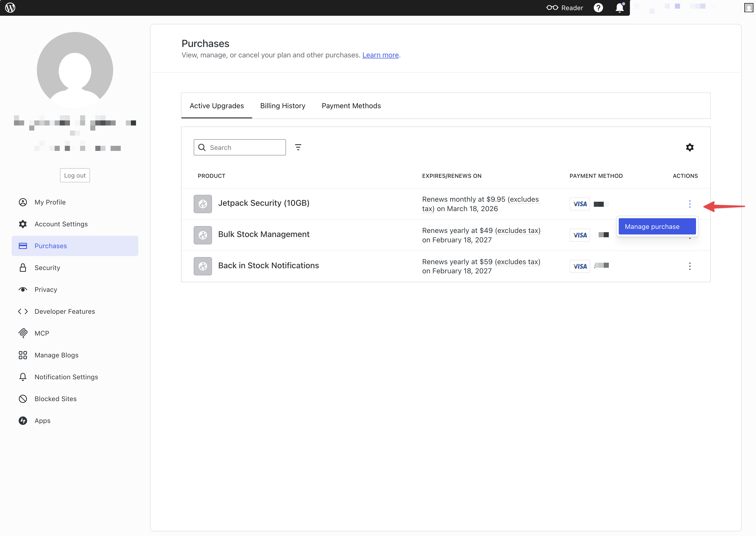
Task: Switch to the Billing History tab
Action: click(282, 106)
